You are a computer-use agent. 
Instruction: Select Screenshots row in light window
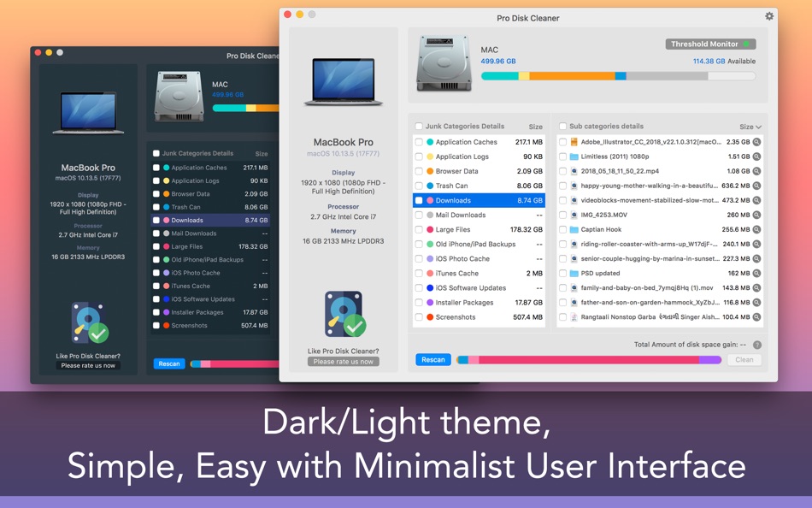coord(479,316)
